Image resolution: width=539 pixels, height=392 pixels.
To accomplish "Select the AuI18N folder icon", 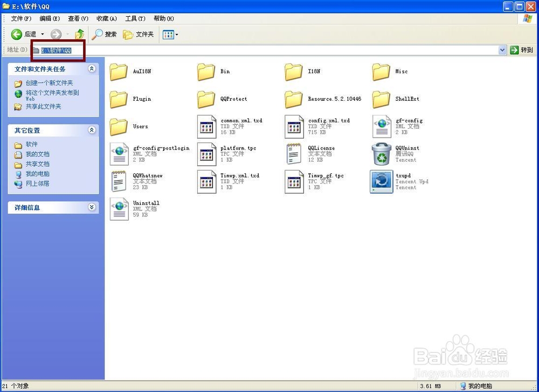I will tap(119, 72).
